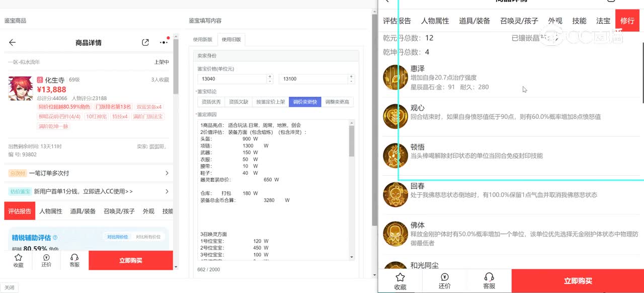Click the 卖家身份 section header
Image resolution: width=644 pixels, height=293 pixels.
pyautogui.click(x=276, y=55)
